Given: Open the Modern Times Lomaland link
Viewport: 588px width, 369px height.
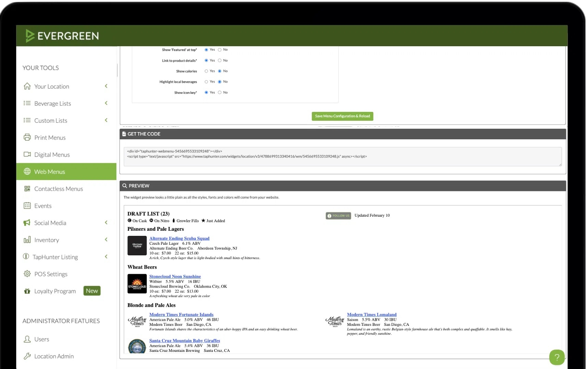Looking at the screenshot, I should 372,315.
